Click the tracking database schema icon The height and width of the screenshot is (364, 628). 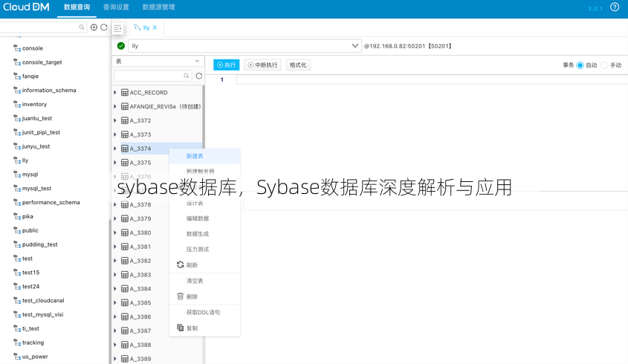tap(17, 342)
